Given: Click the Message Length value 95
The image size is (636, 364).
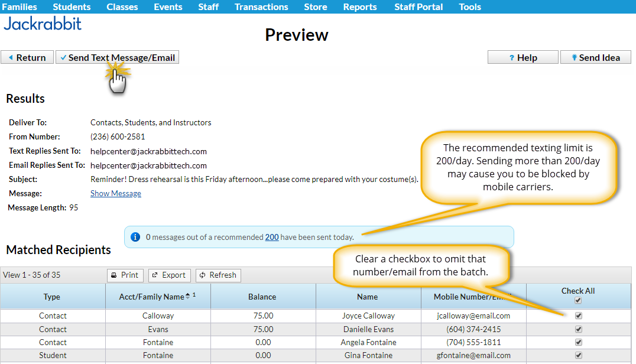Looking at the screenshot, I should pyautogui.click(x=73, y=207).
